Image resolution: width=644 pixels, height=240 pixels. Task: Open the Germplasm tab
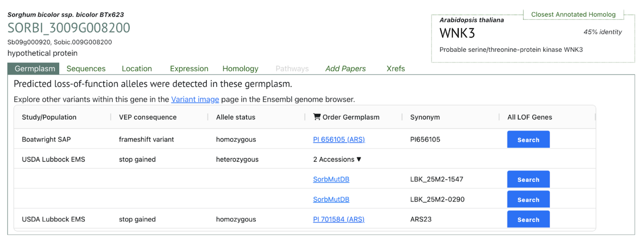point(35,69)
